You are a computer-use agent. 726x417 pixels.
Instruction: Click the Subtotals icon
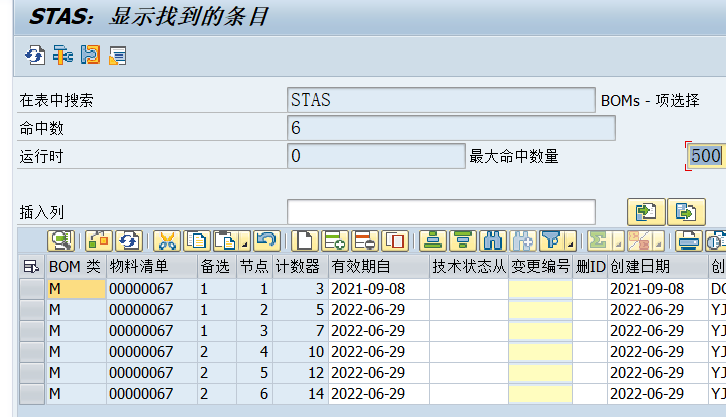(x=639, y=241)
